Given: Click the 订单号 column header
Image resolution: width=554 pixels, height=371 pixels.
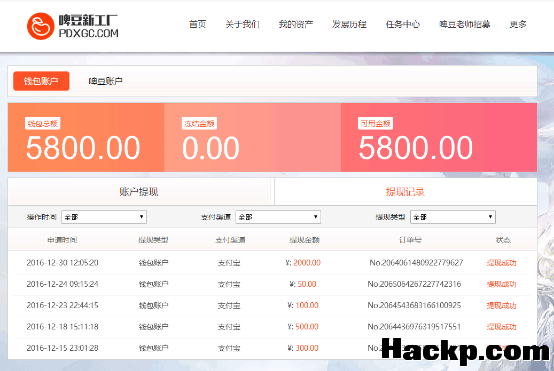Looking at the screenshot, I should coord(410,240).
